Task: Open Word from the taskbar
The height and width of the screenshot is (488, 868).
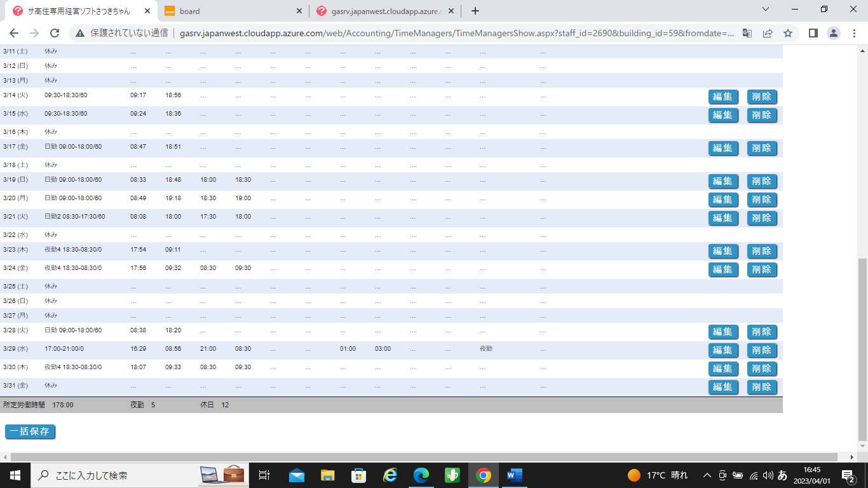Action: [x=514, y=475]
